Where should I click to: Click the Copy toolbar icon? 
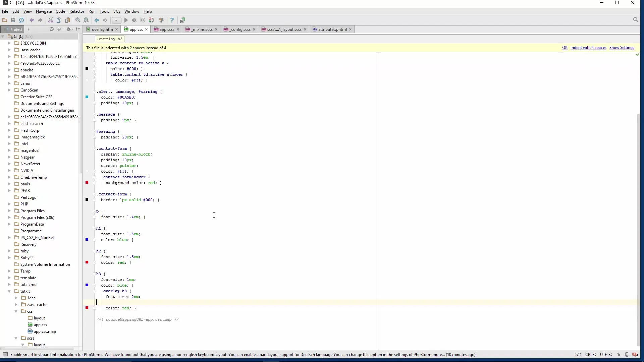coord(59,20)
